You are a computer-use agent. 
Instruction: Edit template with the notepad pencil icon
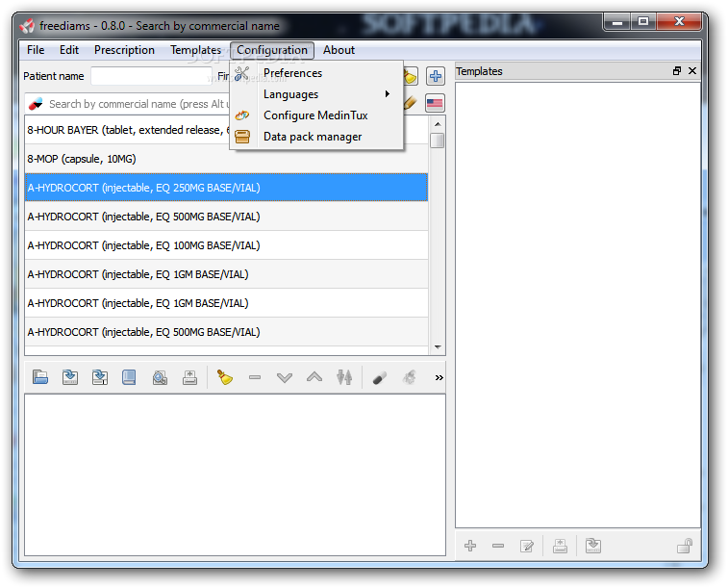(527, 546)
